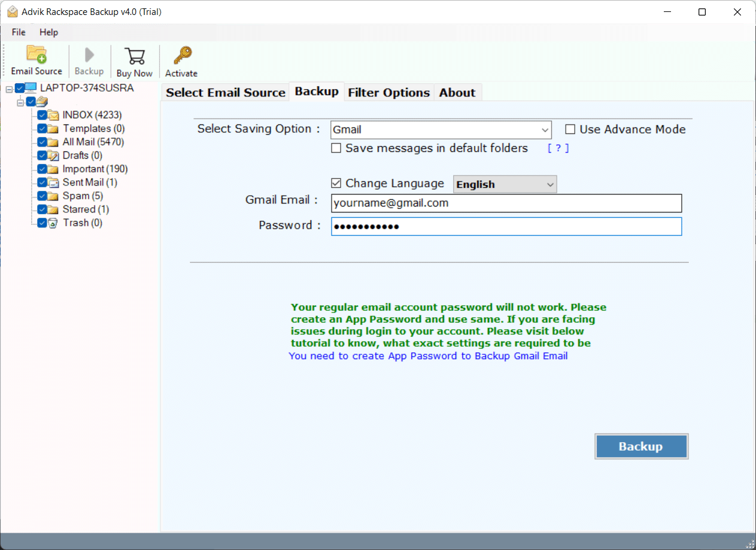Uncheck the Trash folder checkbox
Image resolution: width=756 pixels, height=550 pixels.
pyautogui.click(x=42, y=223)
